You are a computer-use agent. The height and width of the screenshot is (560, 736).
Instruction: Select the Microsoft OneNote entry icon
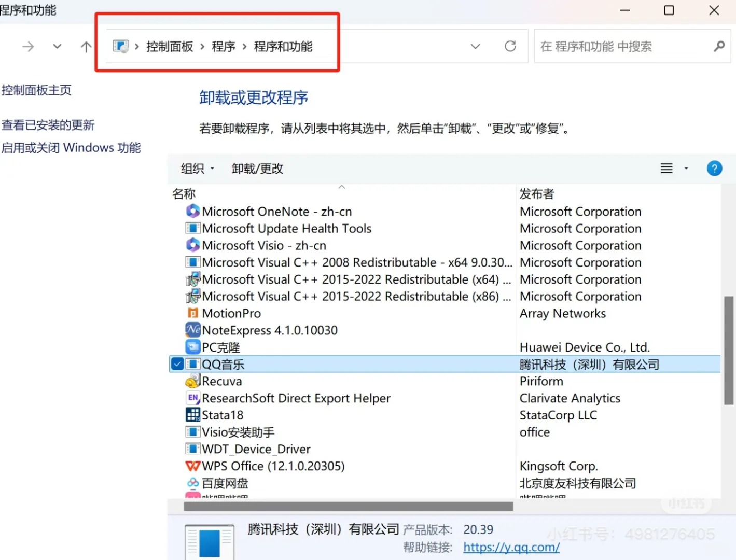192,211
